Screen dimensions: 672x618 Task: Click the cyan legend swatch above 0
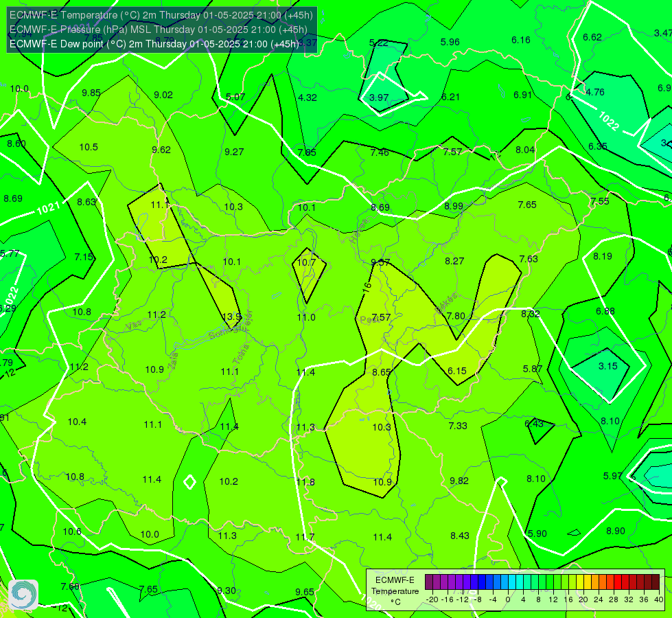[x=512, y=582]
